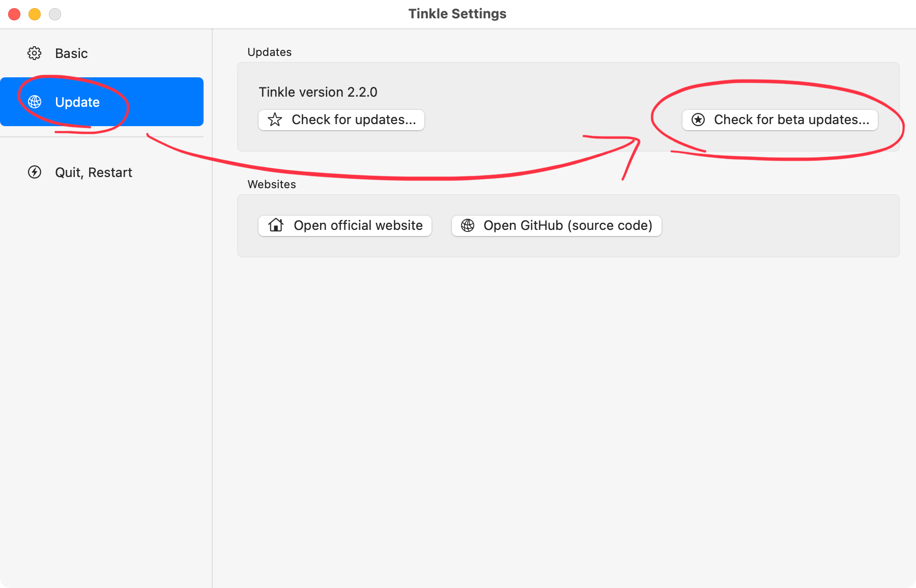Click the Tinkle version 2.2.0 label
Screen dimensions: 916x588
(x=318, y=92)
